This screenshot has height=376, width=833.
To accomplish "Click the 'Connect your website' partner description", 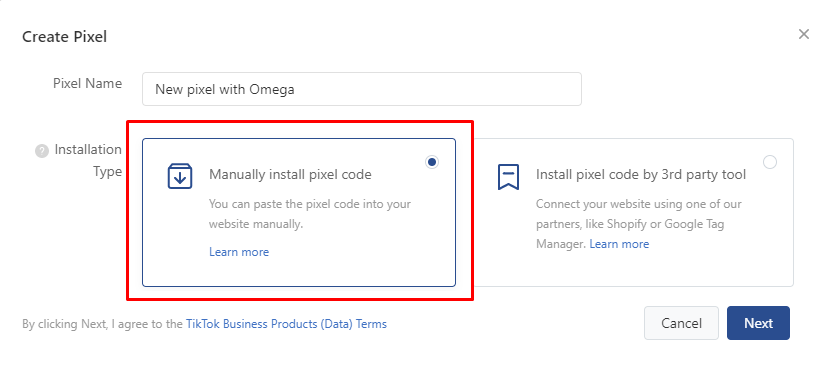I will (x=639, y=224).
